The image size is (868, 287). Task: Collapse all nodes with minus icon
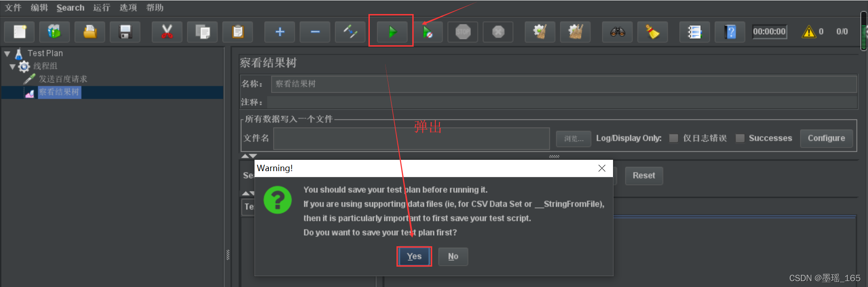pyautogui.click(x=315, y=32)
